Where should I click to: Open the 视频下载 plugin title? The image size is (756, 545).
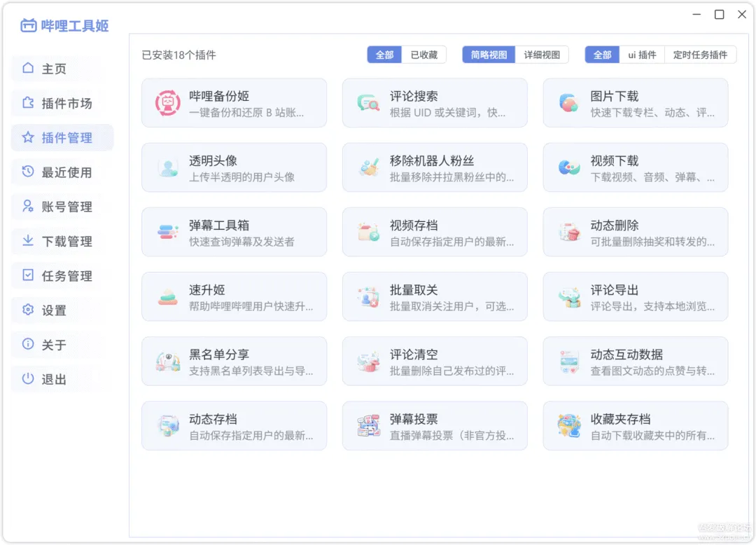(x=615, y=160)
